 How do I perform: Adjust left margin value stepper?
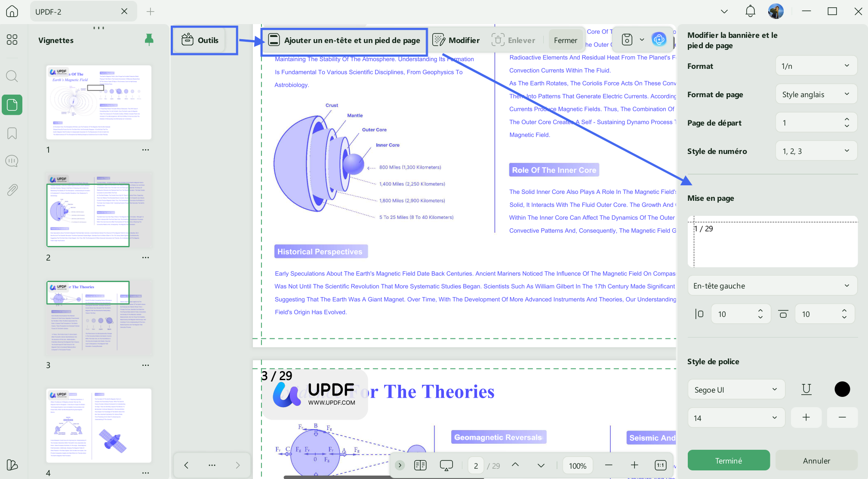760,314
